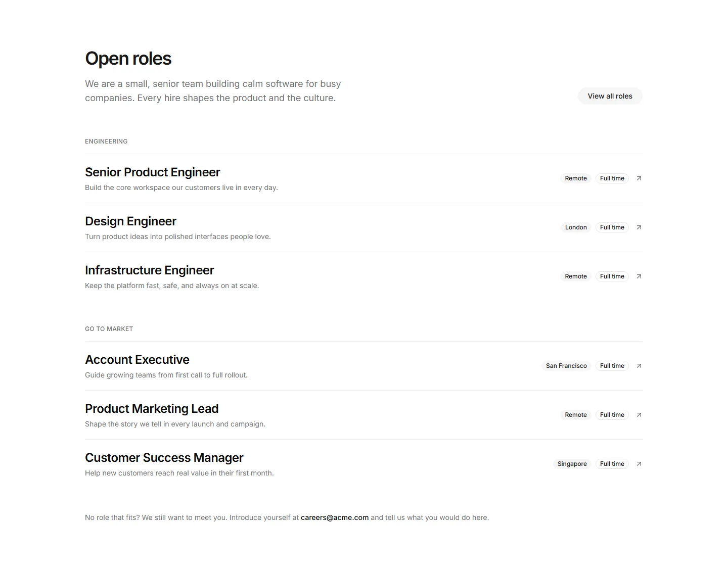
Task: Click Full time tag on Account Executive
Action: (x=612, y=366)
